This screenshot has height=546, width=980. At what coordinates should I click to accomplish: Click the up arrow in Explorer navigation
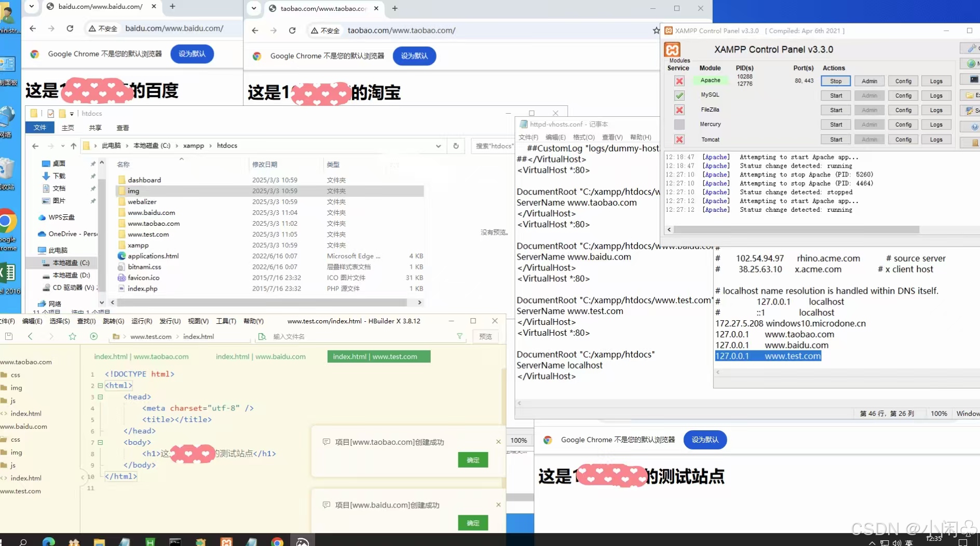click(74, 146)
